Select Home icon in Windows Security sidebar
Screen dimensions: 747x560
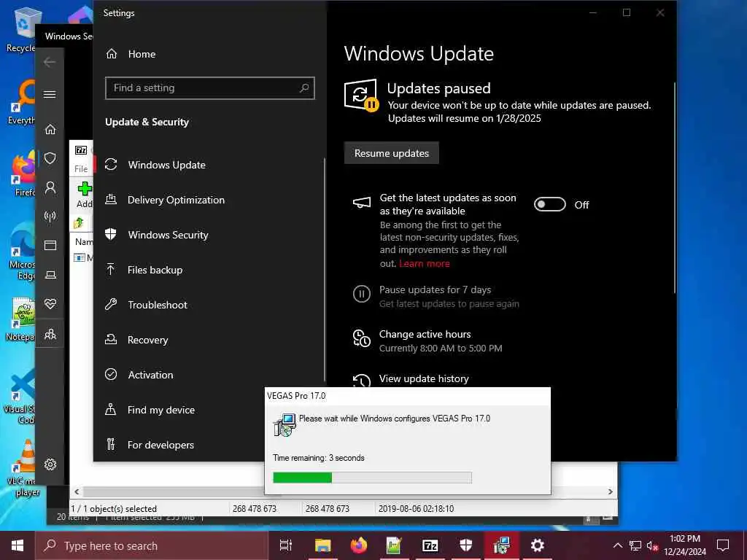[50, 130]
